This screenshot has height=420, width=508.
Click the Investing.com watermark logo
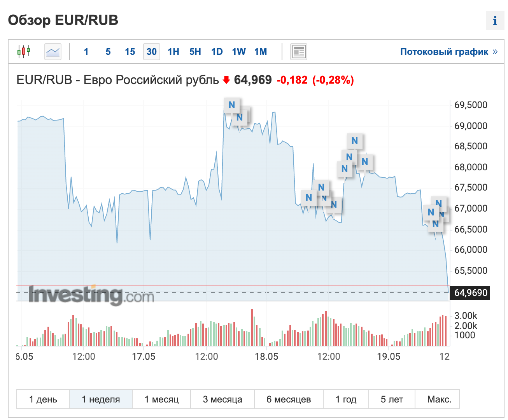pyautogui.click(x=91, y=295)
